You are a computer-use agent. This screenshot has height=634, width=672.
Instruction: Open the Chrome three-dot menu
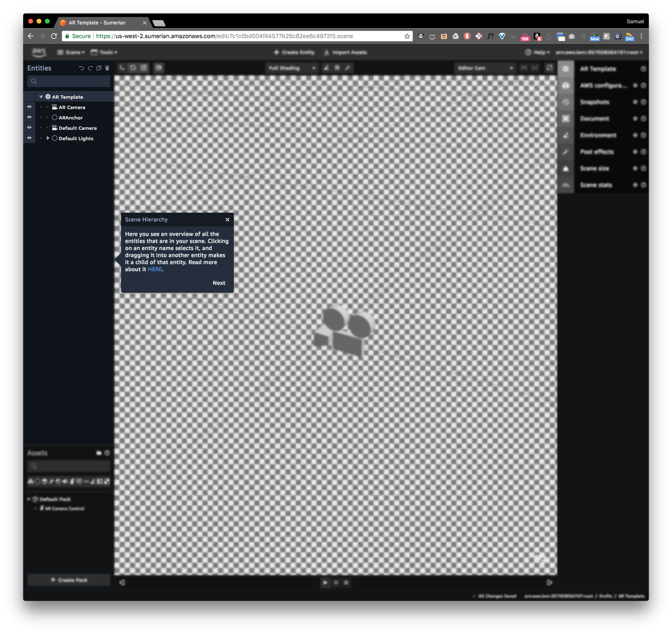641,36
